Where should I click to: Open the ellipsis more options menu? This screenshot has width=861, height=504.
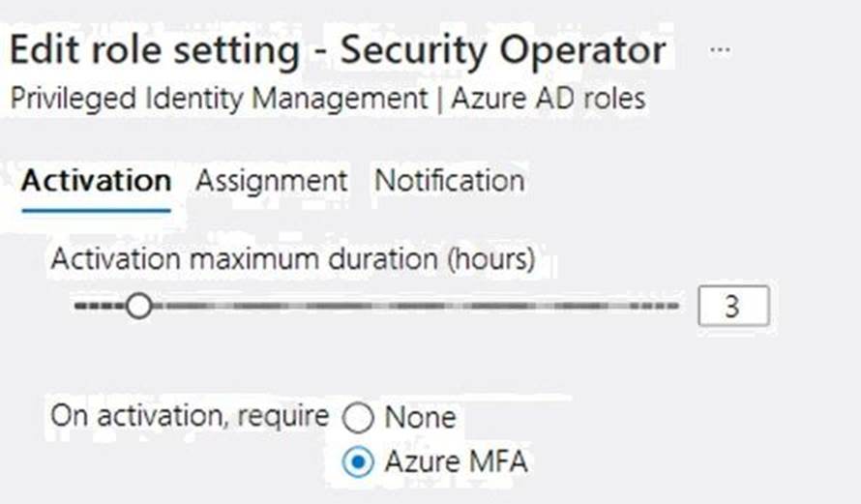pos(720,49)
